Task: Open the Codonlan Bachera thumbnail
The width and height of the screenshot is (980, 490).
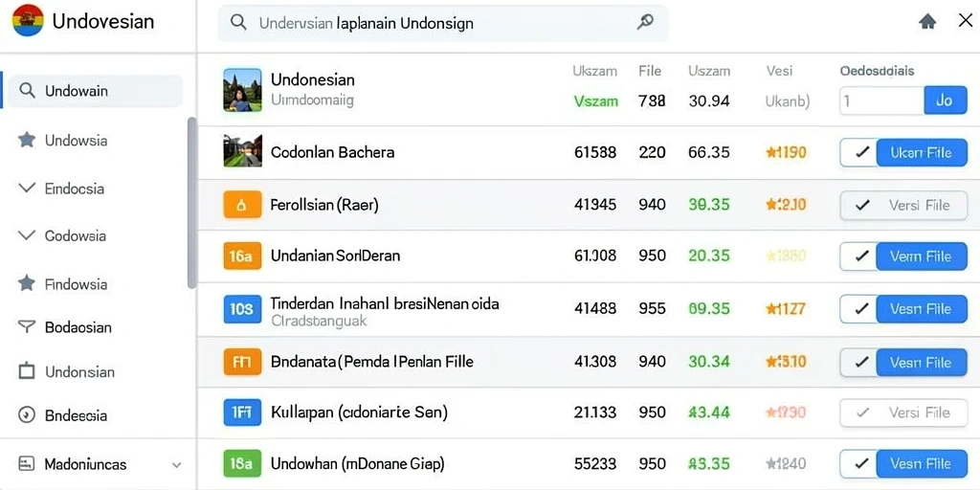Action: tap(242, 151)
